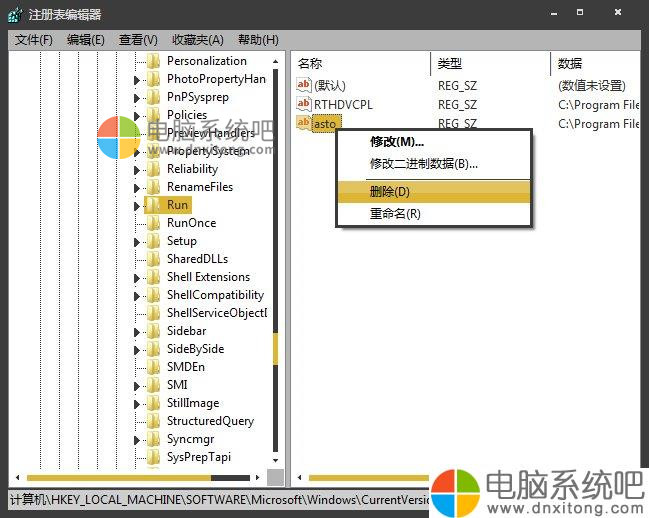This screenshot has width=649, height=518.
Task: Click the Sidebar folder icon
Action: 154,331
